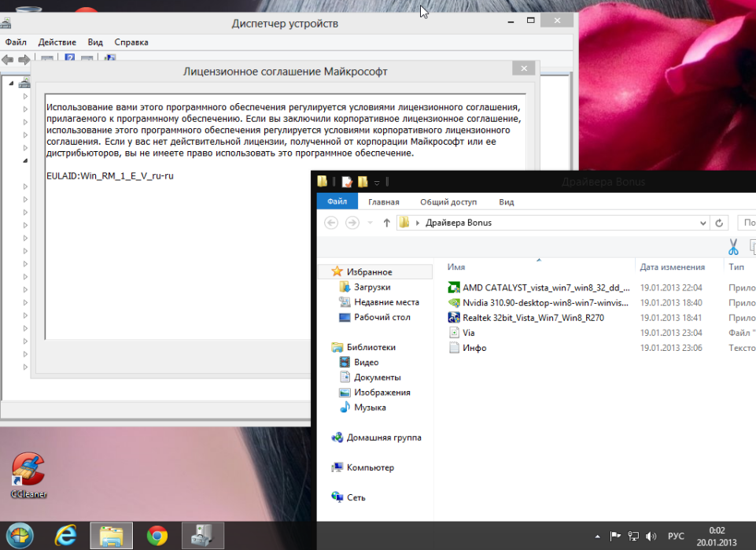The width and height of the screenshot is (756, 550).
Task: Open the recent locations dropdown arrow
Action: (371, 223)
